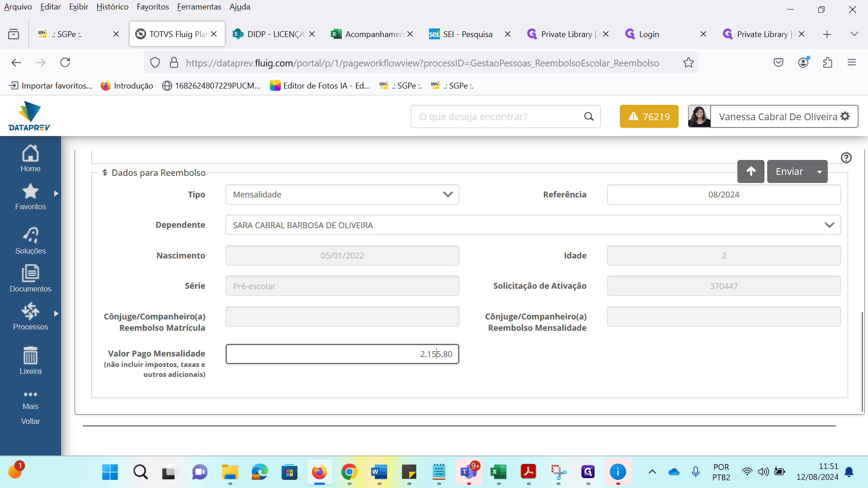The width and height of the screenshot is (868, 488).
Task: Open Microsoft Teams from the taskbar
Action: click(469, 472)
